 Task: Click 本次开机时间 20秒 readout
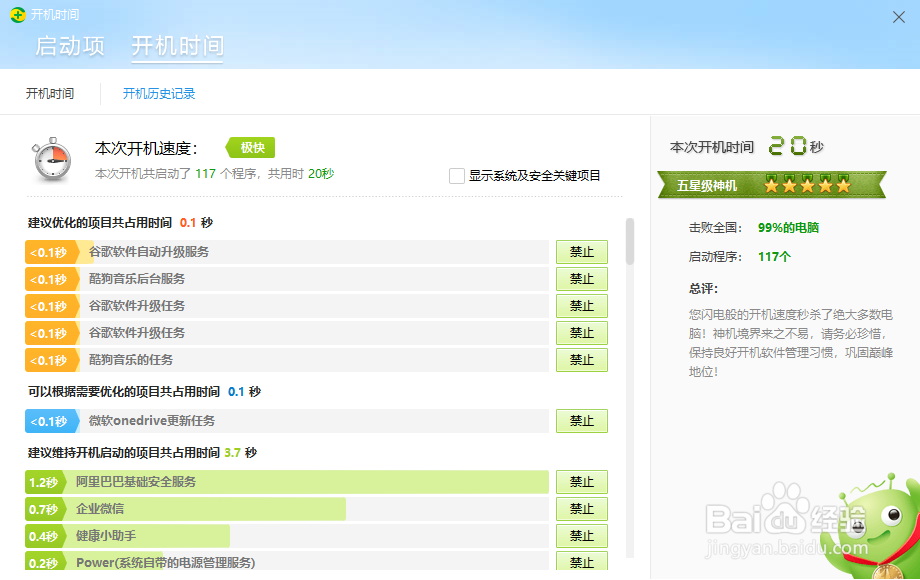[747, 147]
